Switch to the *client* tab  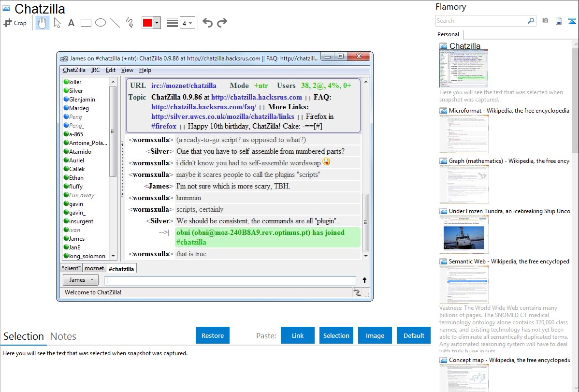[71, 268]
